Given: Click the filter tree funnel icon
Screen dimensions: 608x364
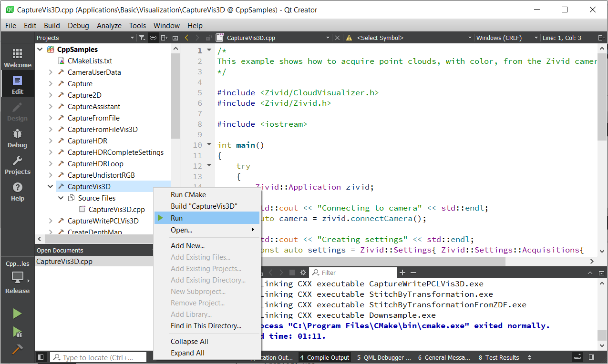Looking at the screenshot, I should click(x=142, y=38).
